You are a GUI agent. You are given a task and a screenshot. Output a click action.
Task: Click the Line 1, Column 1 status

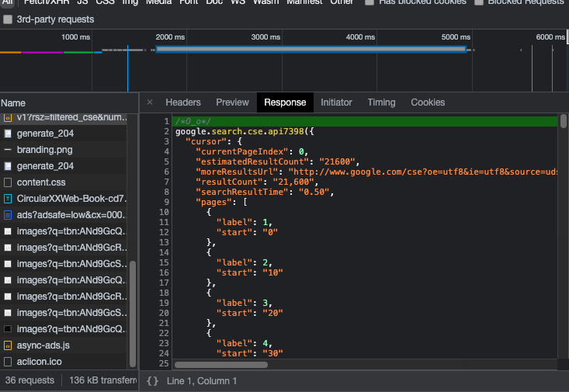click(202, 381)
